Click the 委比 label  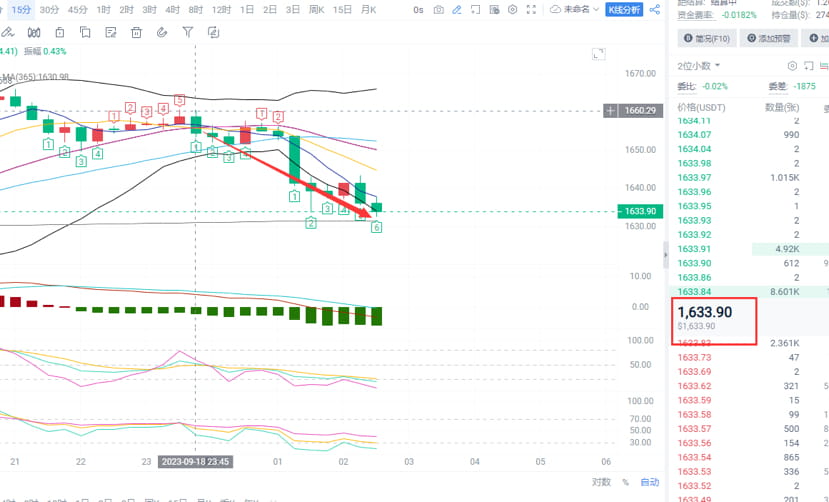(687, 86)
